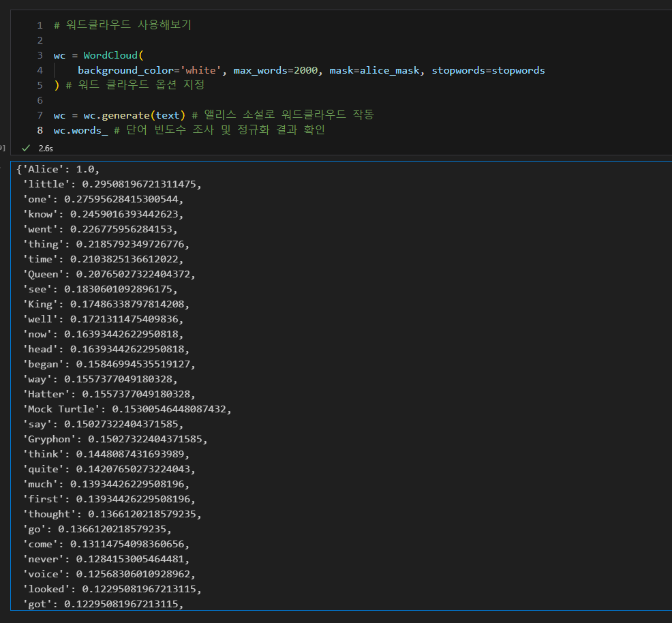Click mask=alice_mask argument on line 4

(375, 70)
